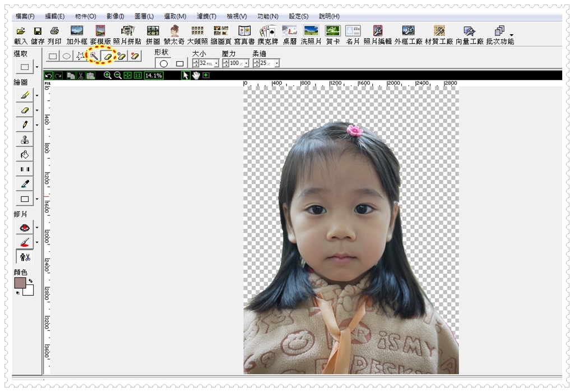Select the gradient tool in left panel
574x392 pixels.
tap(25, 169)
